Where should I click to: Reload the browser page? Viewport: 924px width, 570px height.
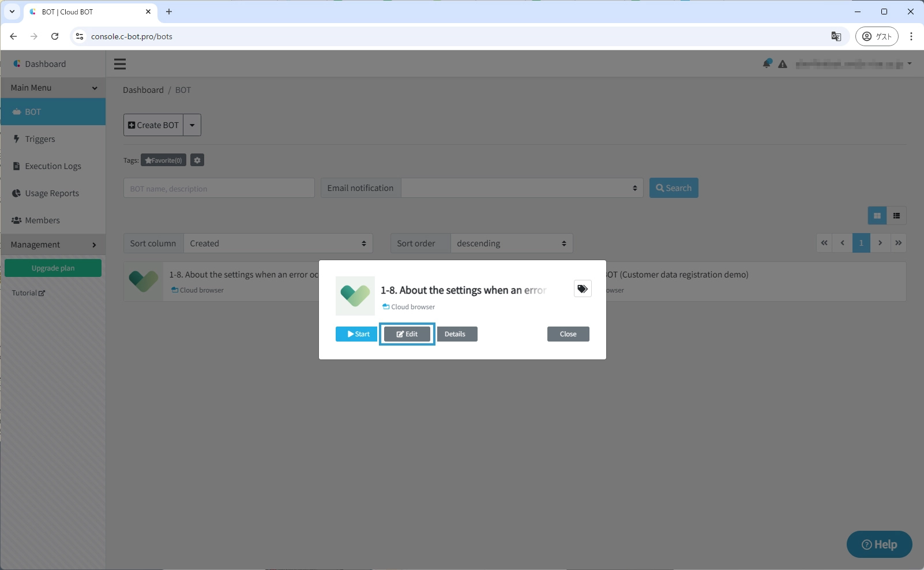click(55, 36)
